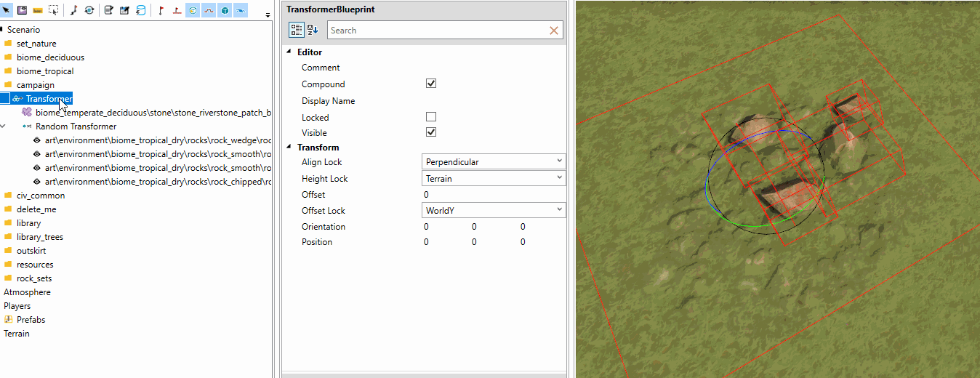The height and width of the screenshot is (378, 980).
Task: Click the yellow ruler measure tool
Action: click(x=37, y=11)
